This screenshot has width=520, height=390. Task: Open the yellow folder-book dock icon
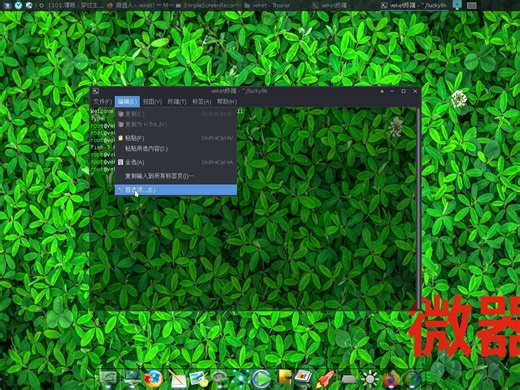[284, 378]
